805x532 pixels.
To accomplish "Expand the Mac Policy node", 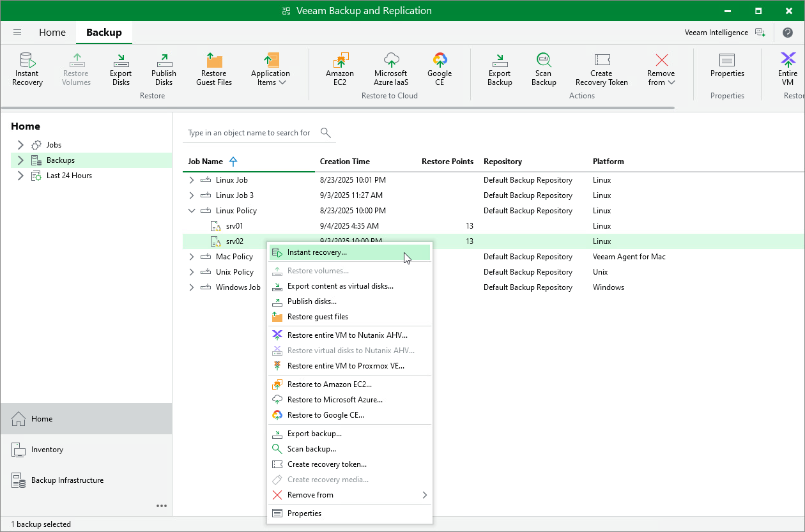I will (191, 256).
